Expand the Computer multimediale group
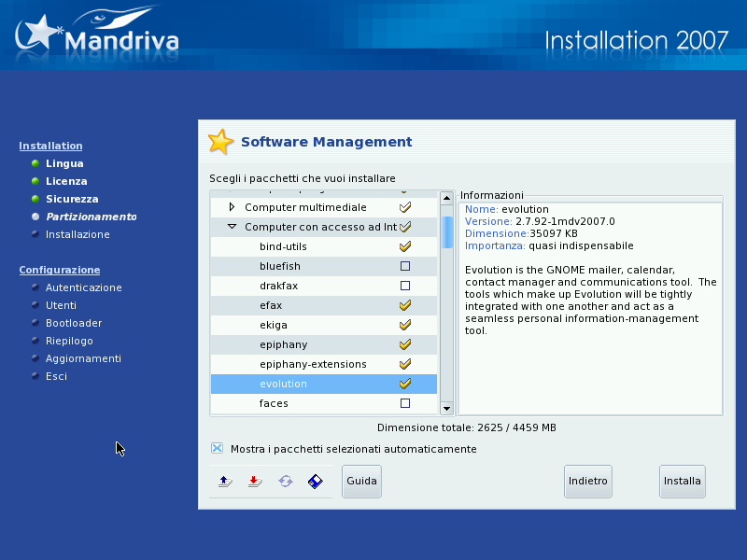747x560 pixels. tap(233, 207)
